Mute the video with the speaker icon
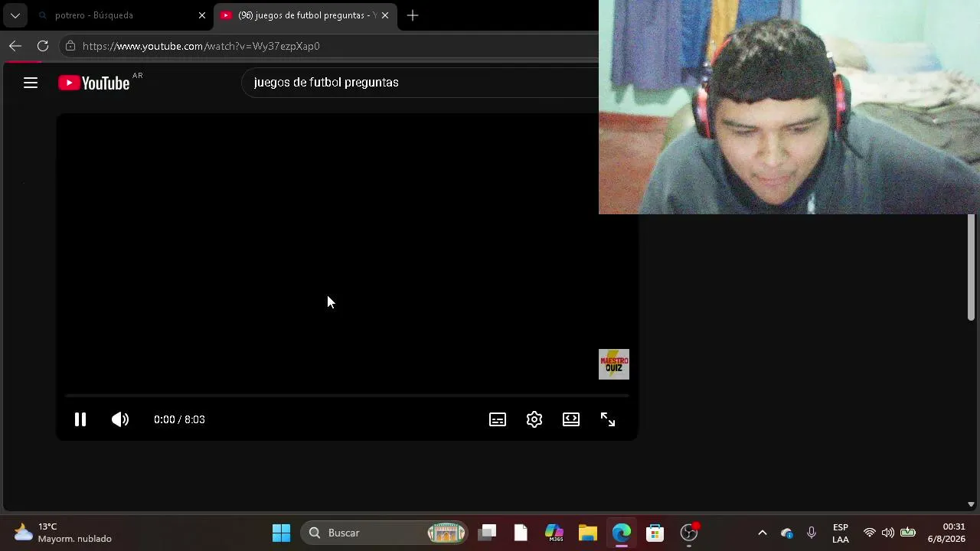This screenshot has height=551, width=980. coord(120,419)
